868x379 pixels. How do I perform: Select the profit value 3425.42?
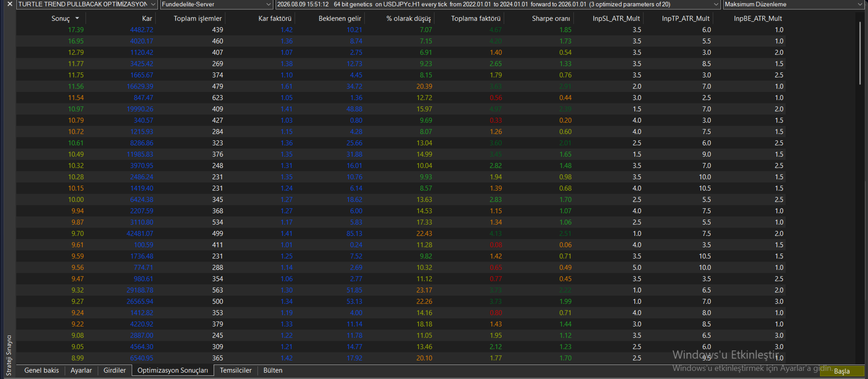pyautogui.click(x=142, y=64)
